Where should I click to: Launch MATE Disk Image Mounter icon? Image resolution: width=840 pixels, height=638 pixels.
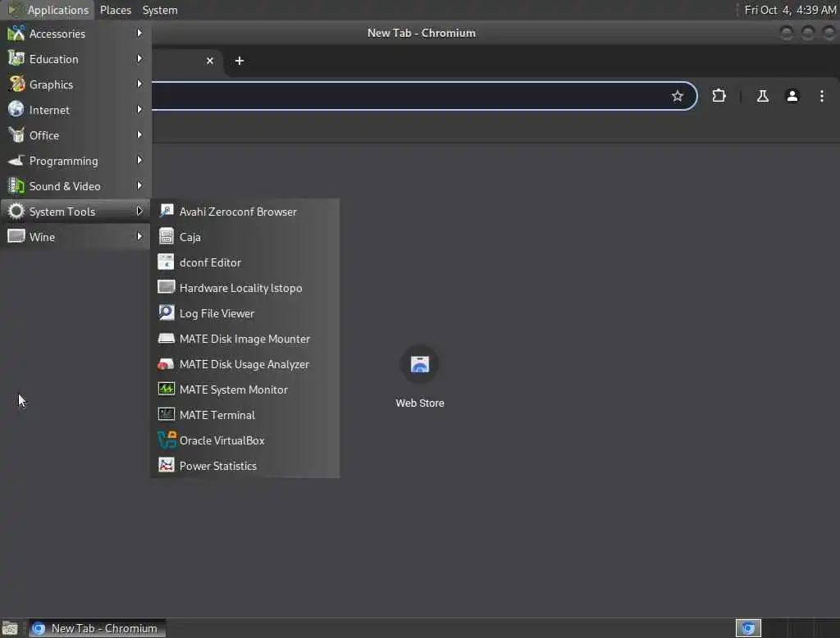[166, 338]
